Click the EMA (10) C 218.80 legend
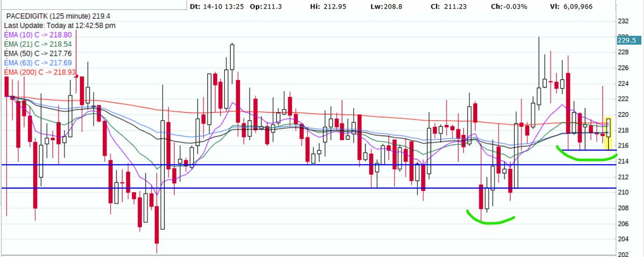Image resolution: width=644 pixels, height=257 pixels. [x=38, y=34]
